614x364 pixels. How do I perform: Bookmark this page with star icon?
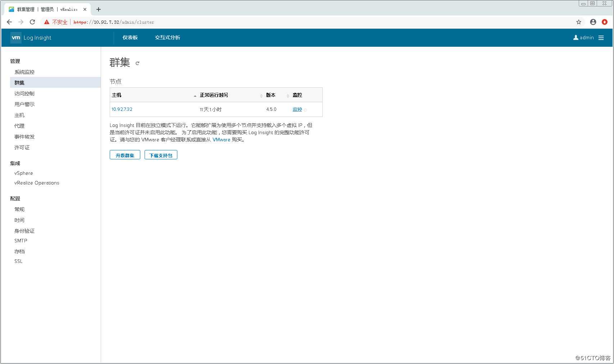[x=579, y=22]
